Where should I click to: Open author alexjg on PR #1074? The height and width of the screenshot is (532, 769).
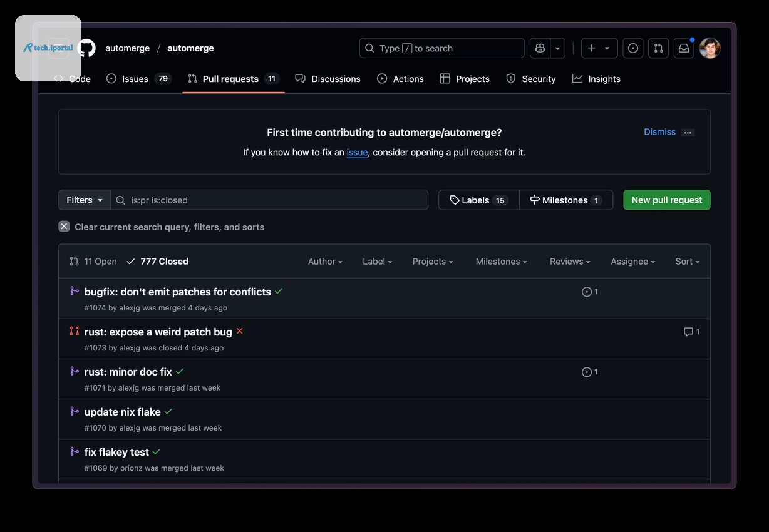pos(130,308)
